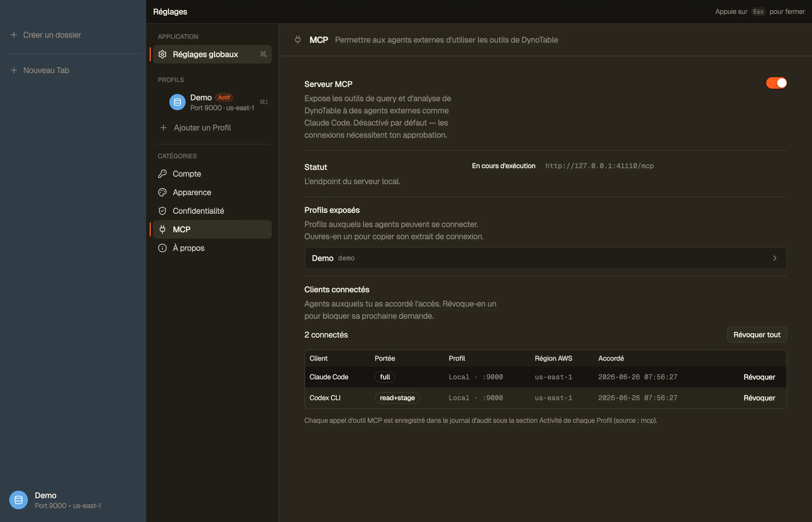This screenshot has width=812, height=522.
Task: Click Claude Code's accorded timestamp
Action: tap(637, 377)
